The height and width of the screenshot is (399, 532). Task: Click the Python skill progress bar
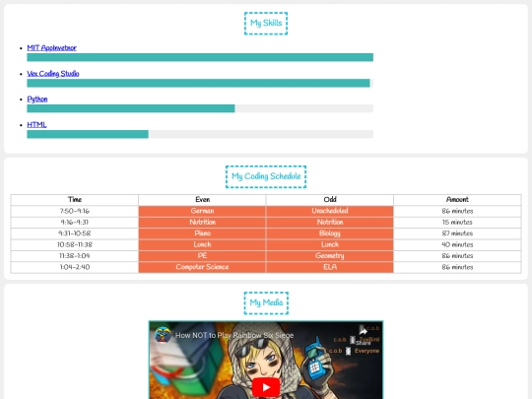pyautogui.click(x=200, y=108)
